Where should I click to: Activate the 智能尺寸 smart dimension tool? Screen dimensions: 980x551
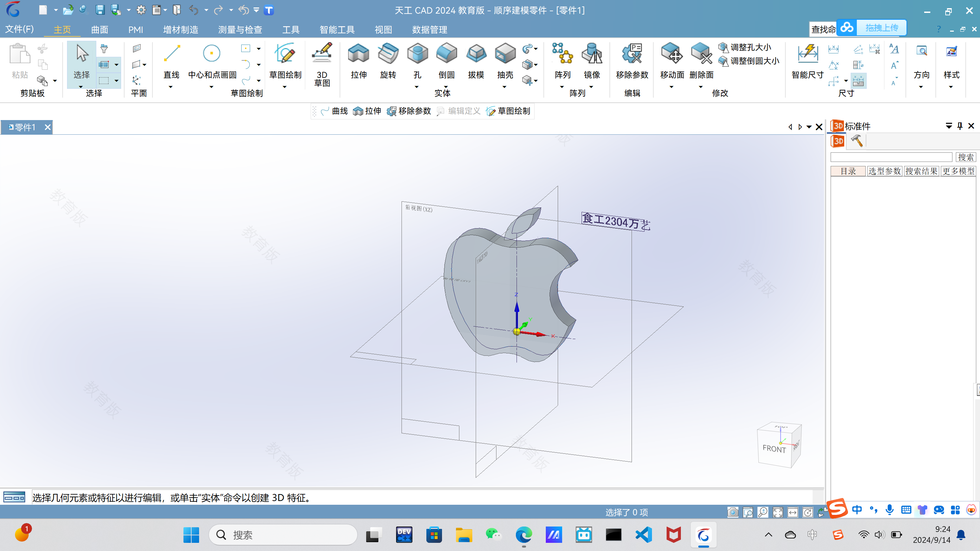coord(807,61)
